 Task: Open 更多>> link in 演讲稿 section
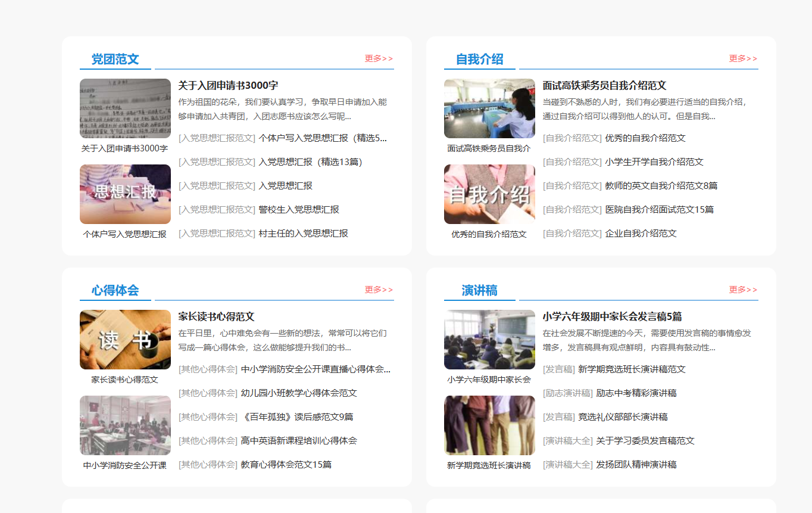[743, 290]
